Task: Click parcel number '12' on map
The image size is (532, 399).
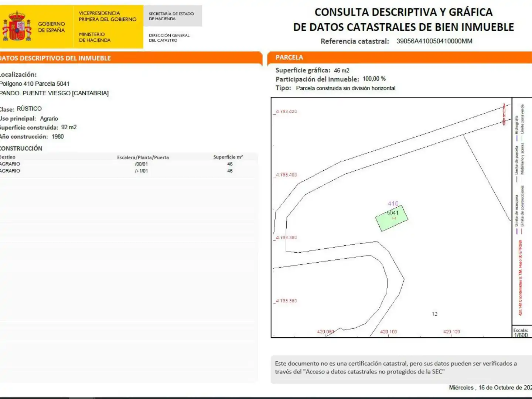Action: (x=434, y=314)
